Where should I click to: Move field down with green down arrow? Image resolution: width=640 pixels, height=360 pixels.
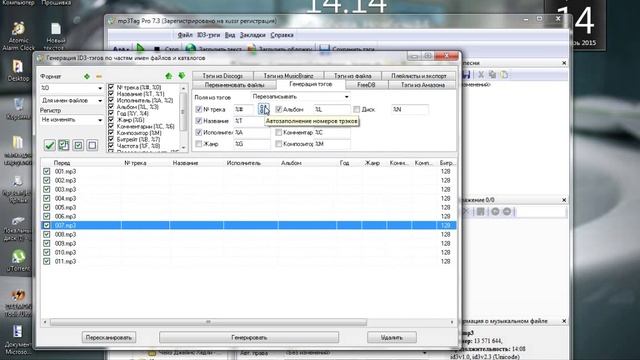pos(182,76)
